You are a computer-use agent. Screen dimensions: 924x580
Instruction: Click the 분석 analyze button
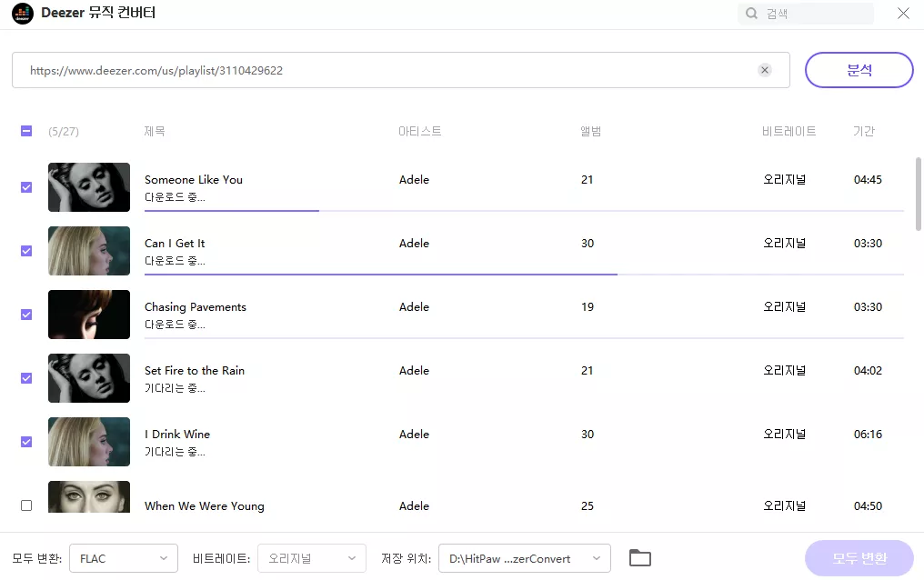pos(859,70)
